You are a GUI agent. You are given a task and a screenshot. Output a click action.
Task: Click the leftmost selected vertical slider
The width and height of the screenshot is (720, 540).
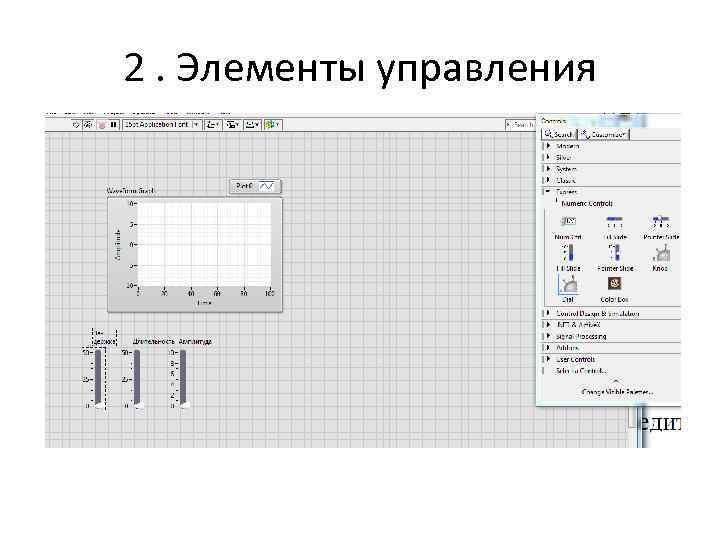point(97,379)
